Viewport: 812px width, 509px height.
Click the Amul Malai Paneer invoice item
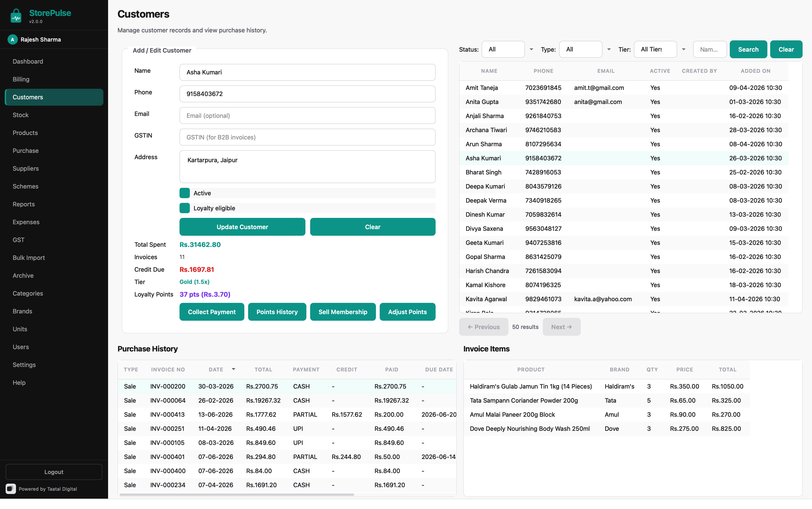pos(607,414)
